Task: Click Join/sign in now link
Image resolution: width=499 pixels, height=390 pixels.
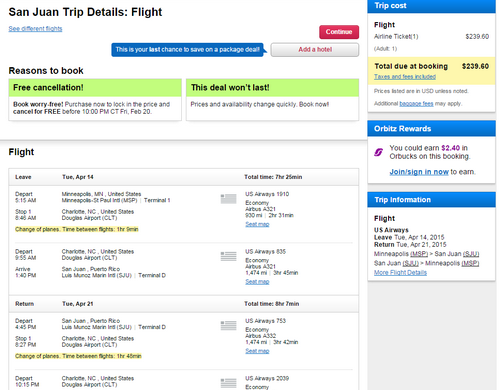Action: pyautogui.click(x=419, y=172)
